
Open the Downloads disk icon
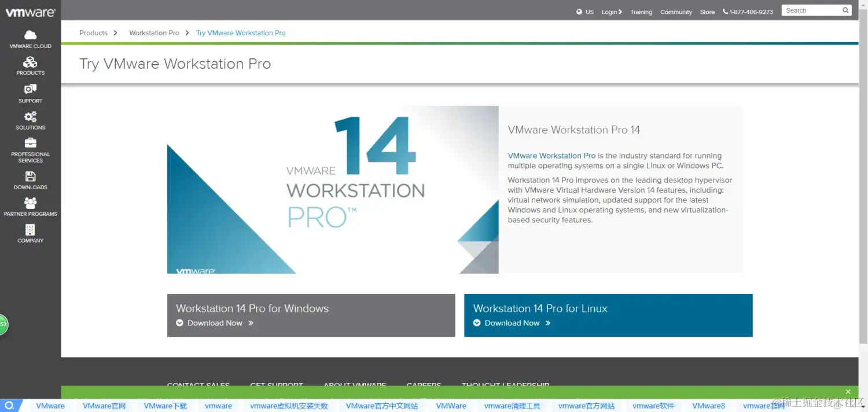click(30, 176)
